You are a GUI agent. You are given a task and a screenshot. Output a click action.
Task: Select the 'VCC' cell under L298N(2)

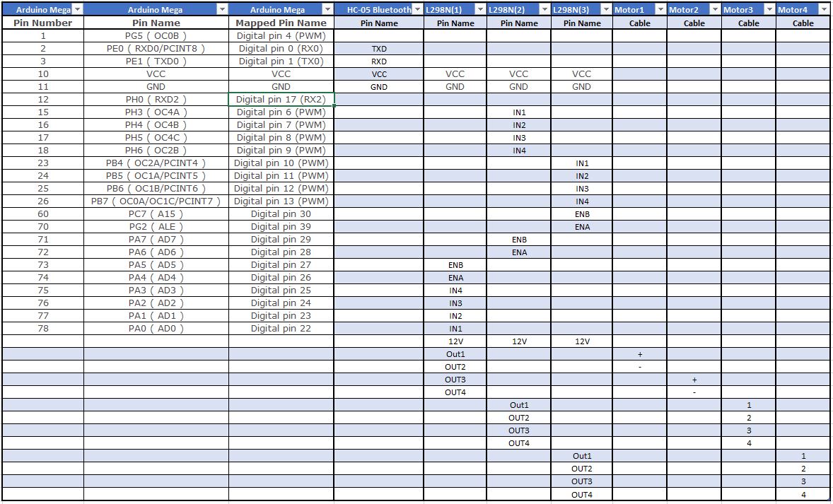click(x=518, y=74)
